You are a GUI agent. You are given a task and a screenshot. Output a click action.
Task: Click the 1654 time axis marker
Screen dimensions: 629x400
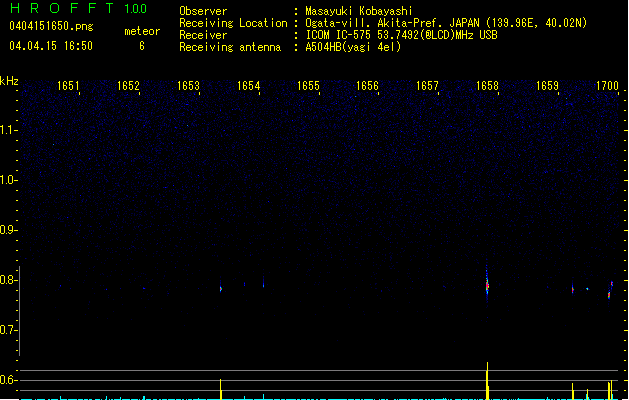(x=248, y=86)
